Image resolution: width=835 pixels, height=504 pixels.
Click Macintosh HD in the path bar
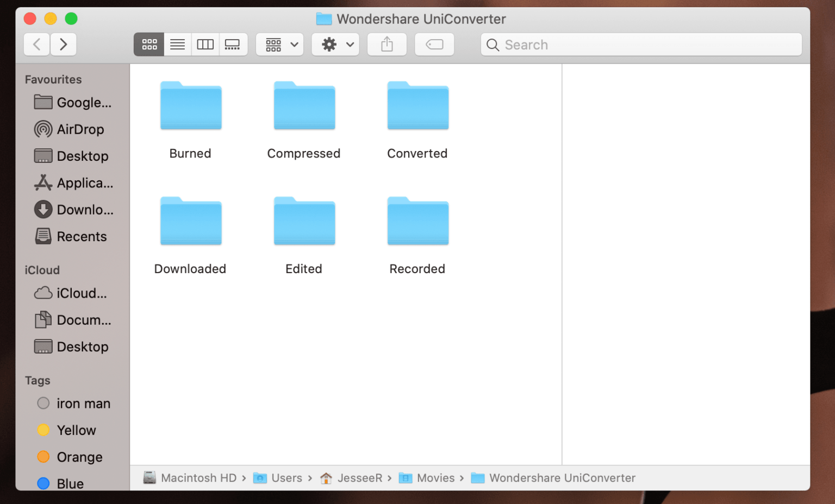point(190,478)
